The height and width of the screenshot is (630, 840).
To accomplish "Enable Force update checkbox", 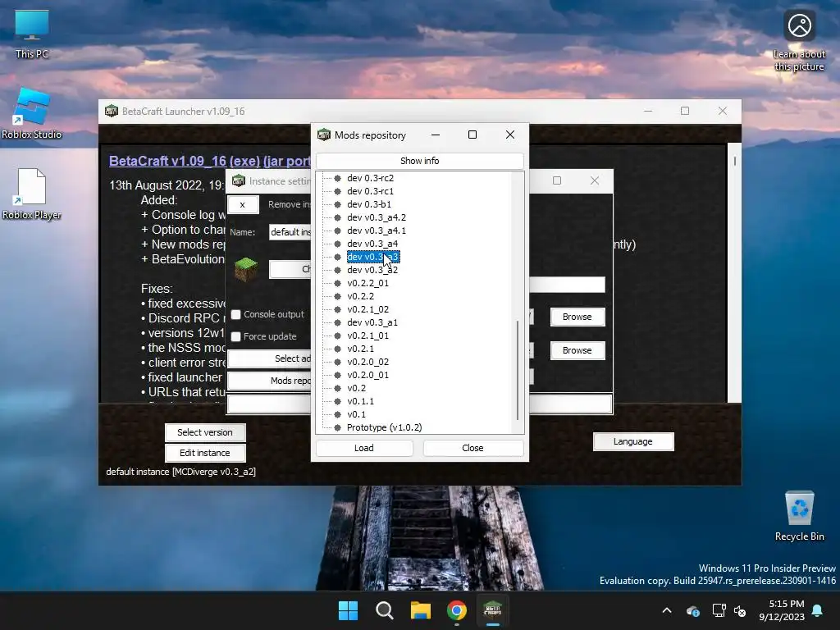I will tap(235, 336).
